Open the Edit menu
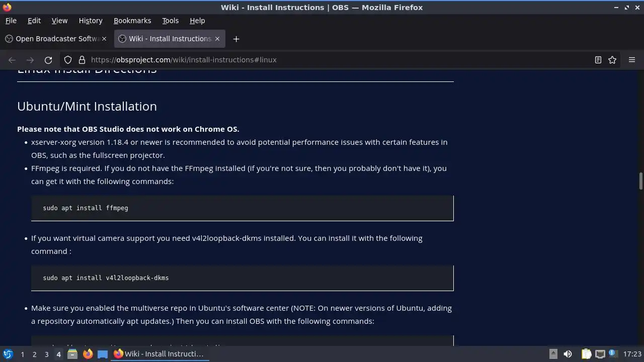 [34, 21]
